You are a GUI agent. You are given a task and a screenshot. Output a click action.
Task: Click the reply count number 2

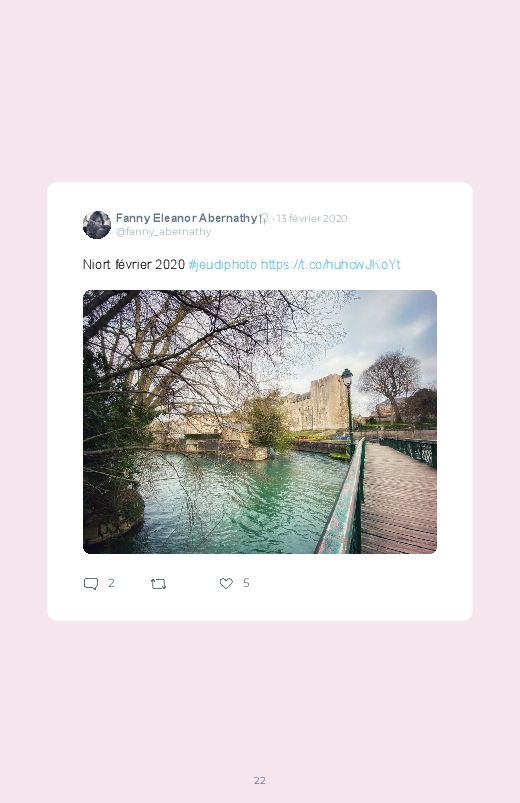pyautogui.click(x=111, y=583)
